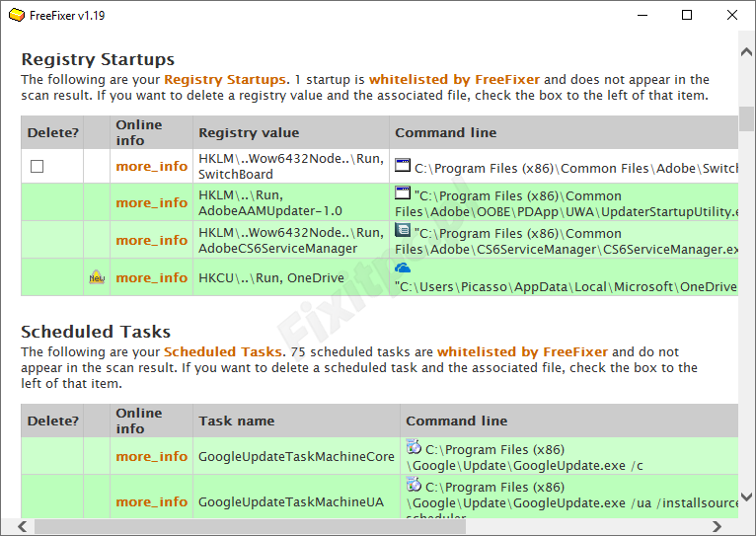Follow the Registry Startups link
The height and width of the screenshot is (536, 756).
point(225,80)
